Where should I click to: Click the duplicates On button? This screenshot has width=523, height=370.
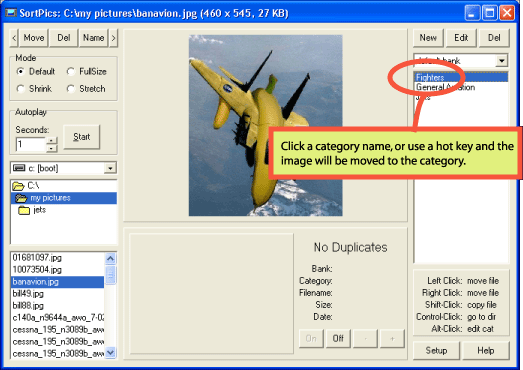tap(311, 339)
